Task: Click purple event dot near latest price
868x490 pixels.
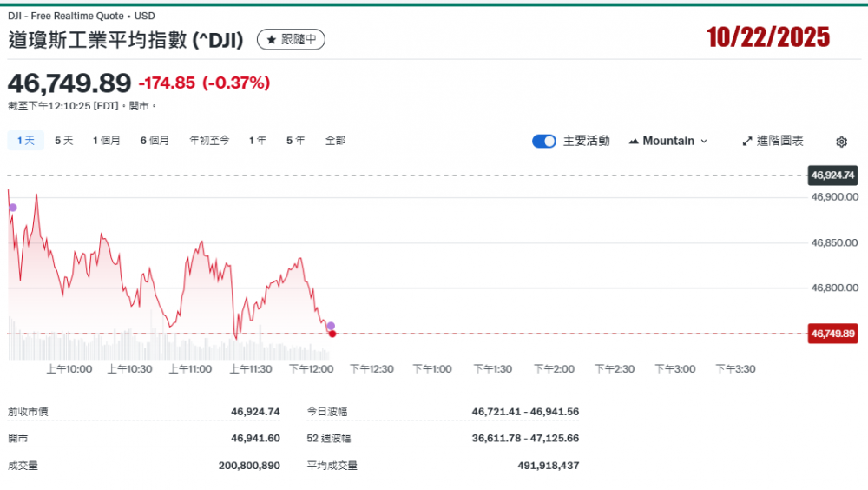Action: (331, 326)
